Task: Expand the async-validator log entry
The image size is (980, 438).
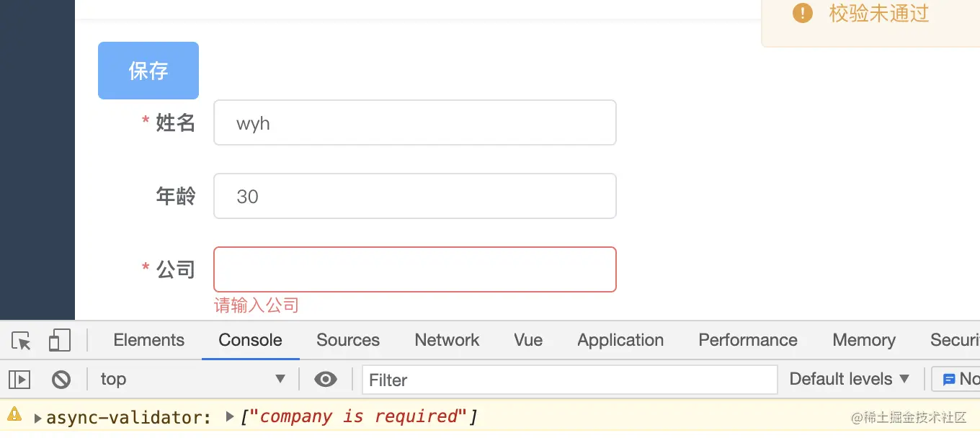Action: tap(37, 417)
